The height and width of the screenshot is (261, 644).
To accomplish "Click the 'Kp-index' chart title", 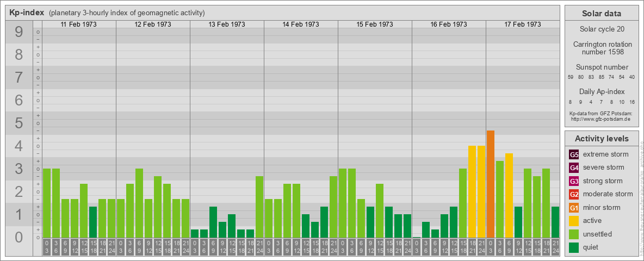I will point(27,13).
